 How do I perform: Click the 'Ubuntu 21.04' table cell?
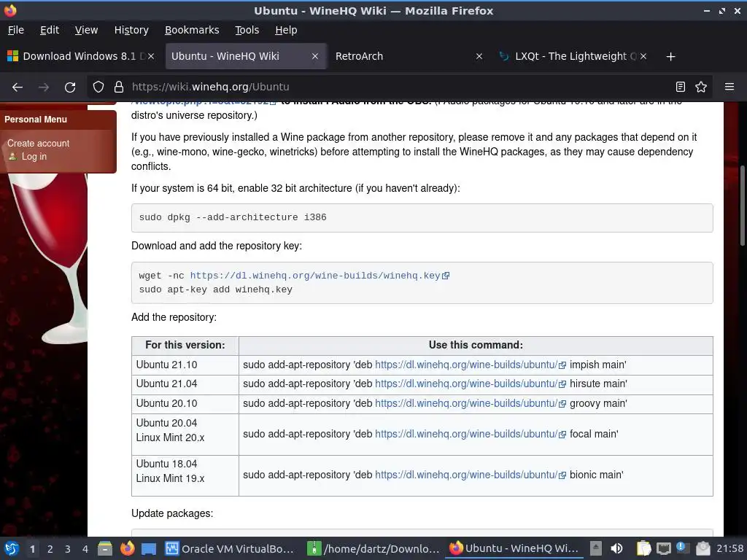[185, 384]
